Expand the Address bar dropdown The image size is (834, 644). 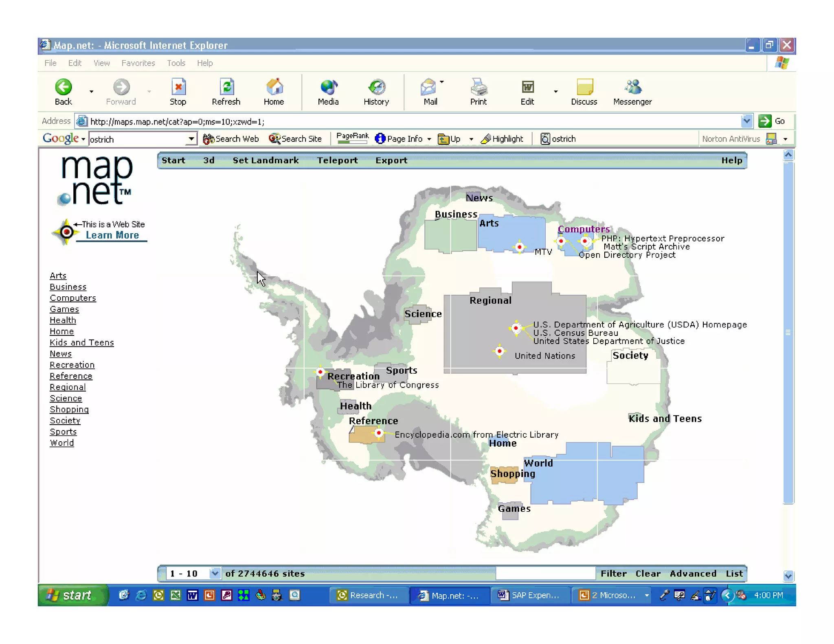point(746,121)
